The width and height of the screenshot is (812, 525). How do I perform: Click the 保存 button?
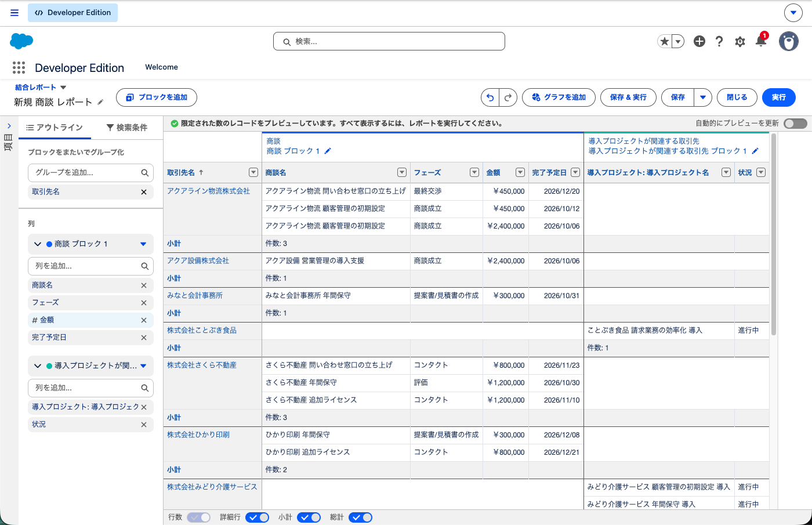pyautogui.click(x=677, y=97)
